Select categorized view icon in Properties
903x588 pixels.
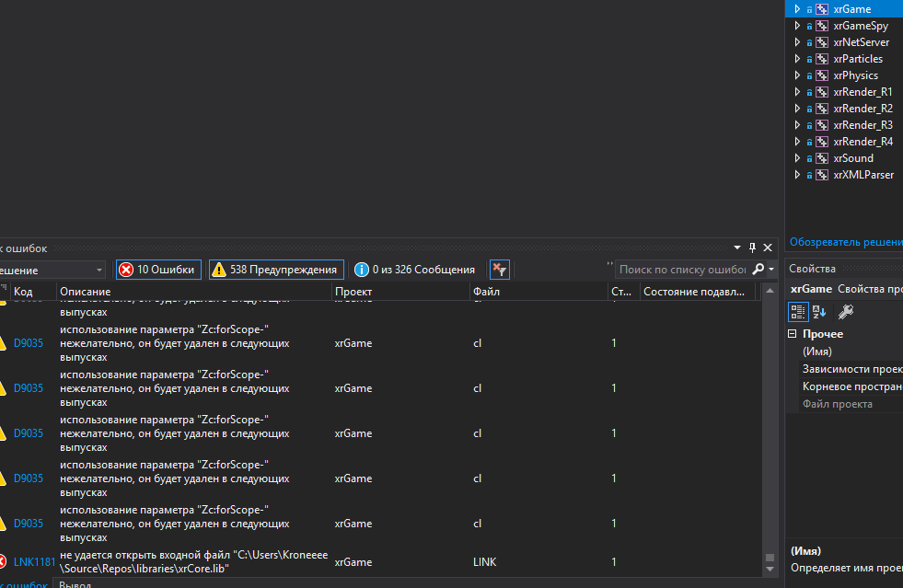(798, 311)
